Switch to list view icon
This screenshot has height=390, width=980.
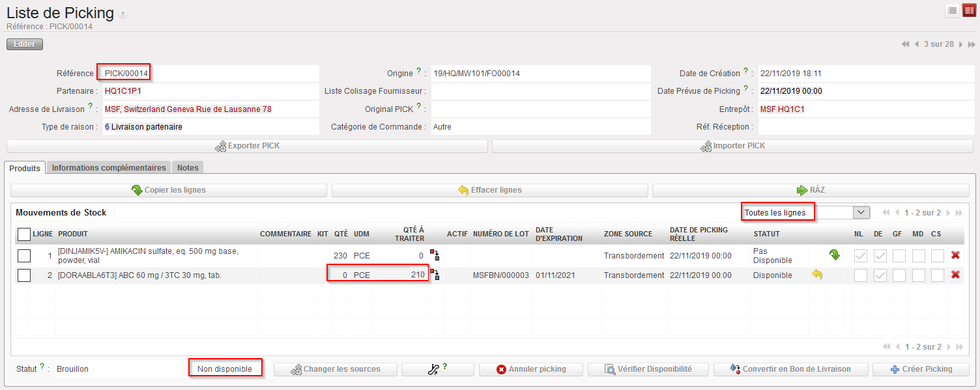click(x=952, y=10)
